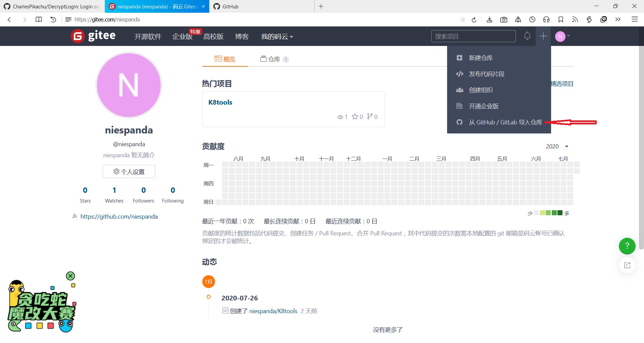Click the address bar URL
The height and width of the screenshot is (343, 644).
pyautogui.click(x=107, y=19)
